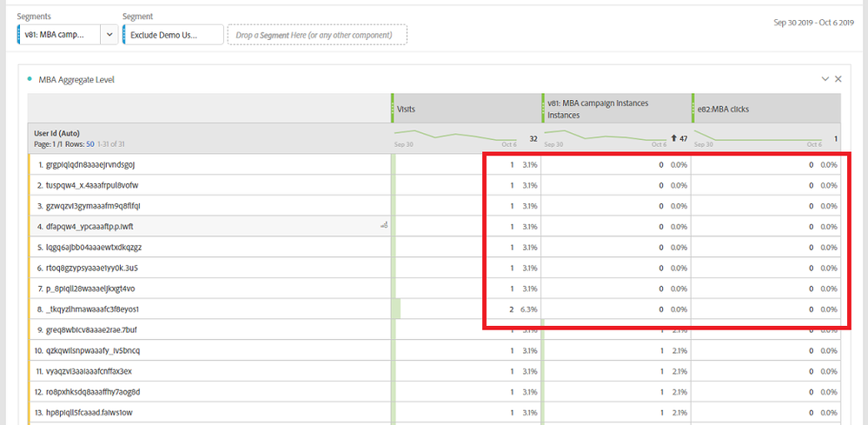Click the User Id (Auto) dimension header
The width and height of the screenshot is (868, 425).
pyautogui.click(x=57, y=133)
